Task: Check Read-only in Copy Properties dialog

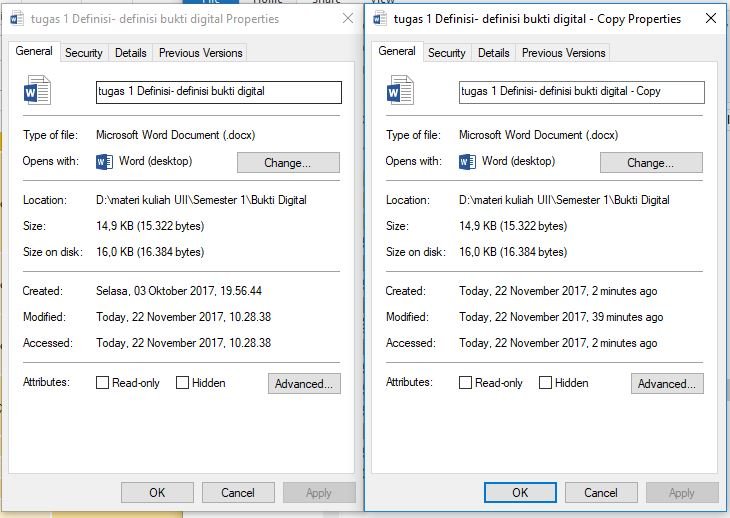Action: (466, 383)
